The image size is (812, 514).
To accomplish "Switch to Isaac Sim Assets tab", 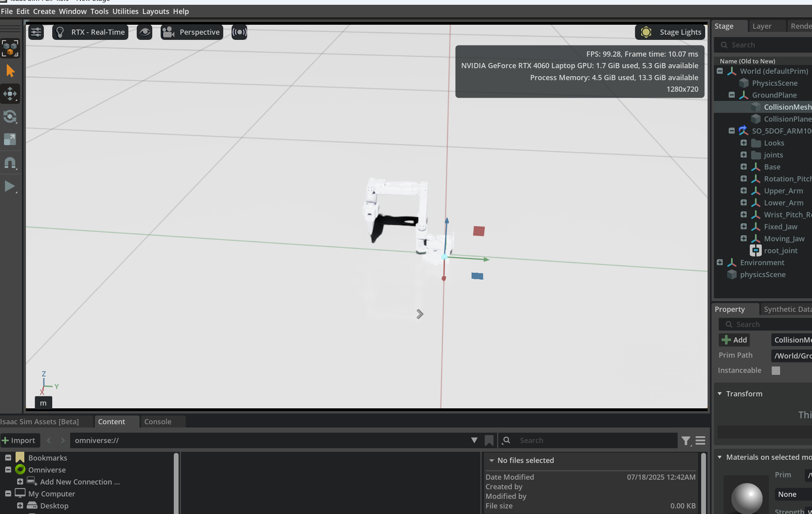I will click(x=39, y=421).
